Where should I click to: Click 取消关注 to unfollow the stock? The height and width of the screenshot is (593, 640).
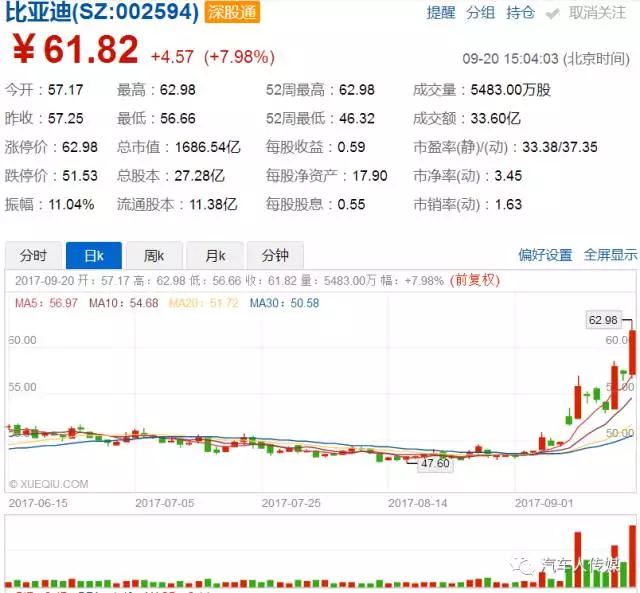coord(597,13)
